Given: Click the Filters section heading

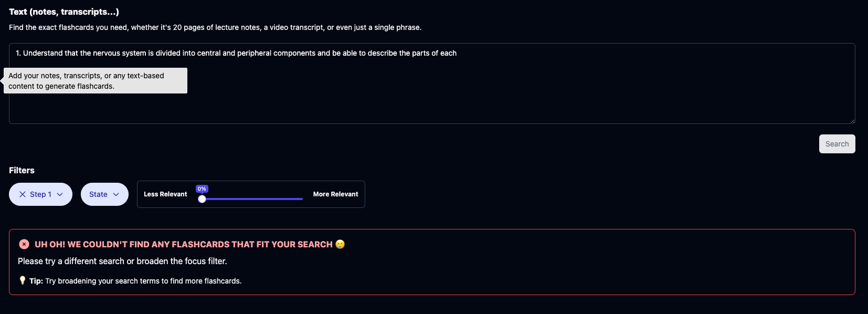Looking at the screenshot, I should coord(22,170).
